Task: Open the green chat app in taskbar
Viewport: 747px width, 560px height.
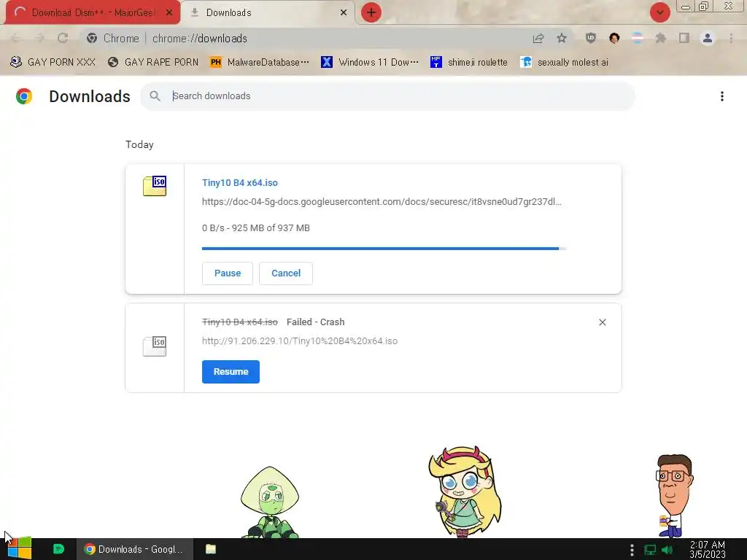Action: 58,549
